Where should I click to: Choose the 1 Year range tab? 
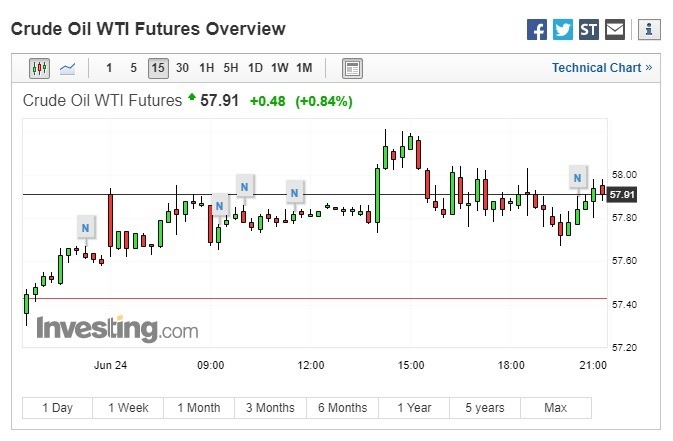click(x=414, y=408)
